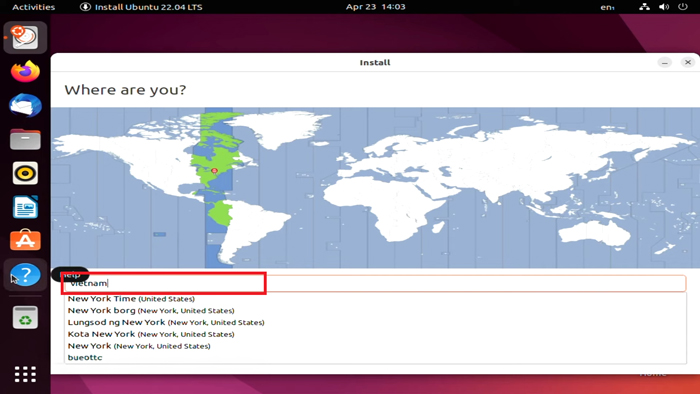Launch Firefox from the dock
This screenshot has width=700, height=394.
tap(25, 71)
